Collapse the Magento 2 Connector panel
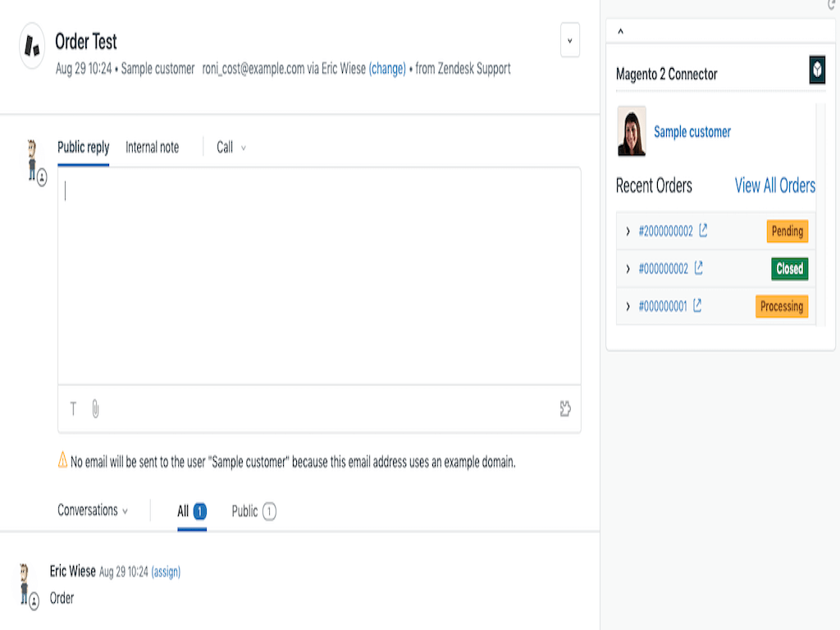Viewport: 840px width, 630px height. pos(620,32)
